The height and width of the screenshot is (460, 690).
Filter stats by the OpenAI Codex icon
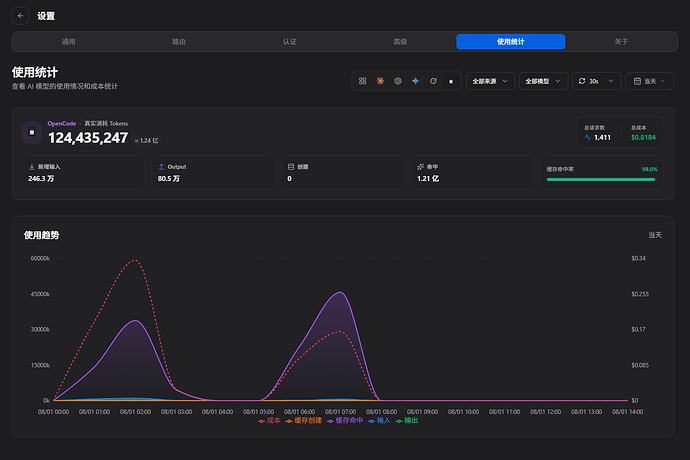pos(398,81)
